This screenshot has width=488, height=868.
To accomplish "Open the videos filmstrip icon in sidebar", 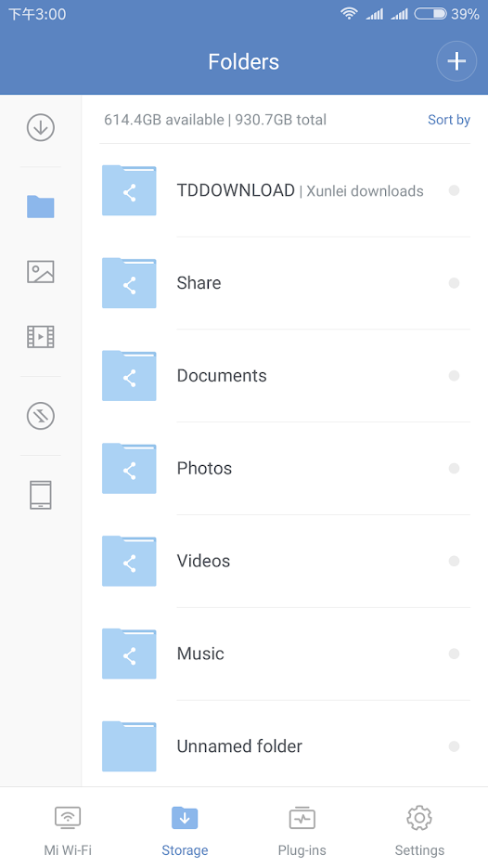I will (41, 337).
